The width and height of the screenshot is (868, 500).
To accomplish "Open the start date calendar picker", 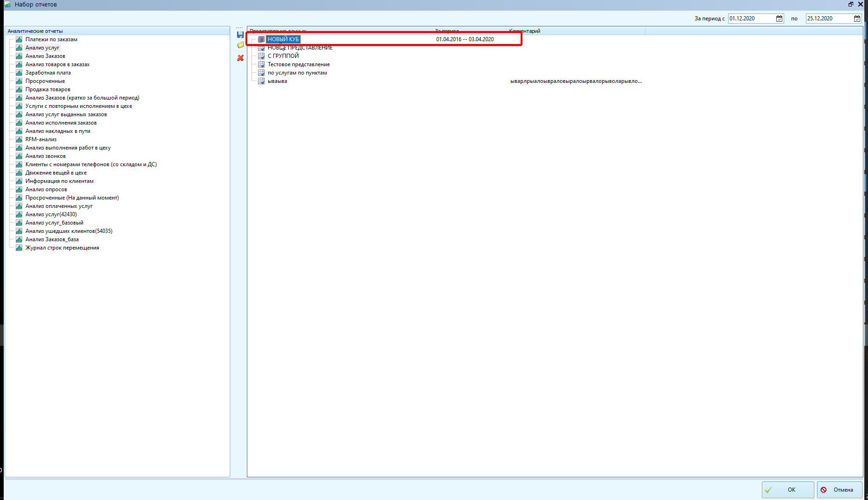I will pyautogui.click(x=779, y=19).
